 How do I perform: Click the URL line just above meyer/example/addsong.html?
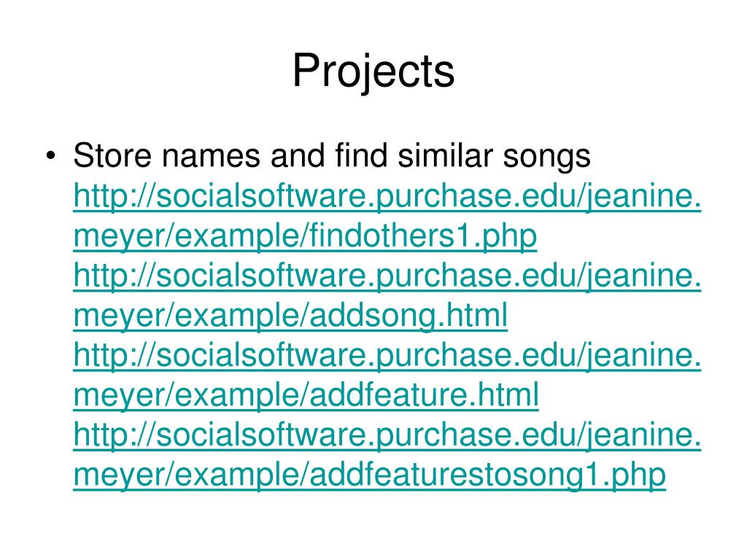pyautogui.click(x=387, y=276)
